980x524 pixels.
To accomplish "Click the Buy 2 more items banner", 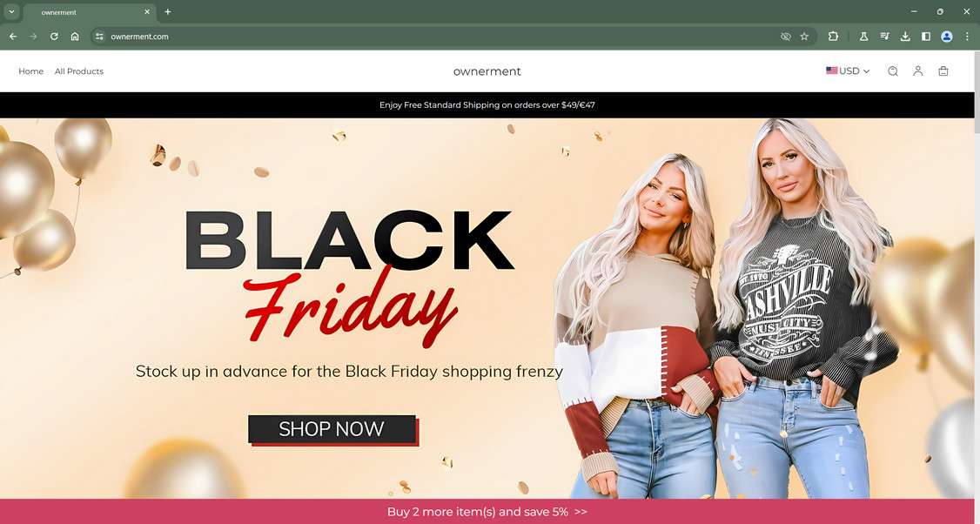I will (x=487, y=512).
